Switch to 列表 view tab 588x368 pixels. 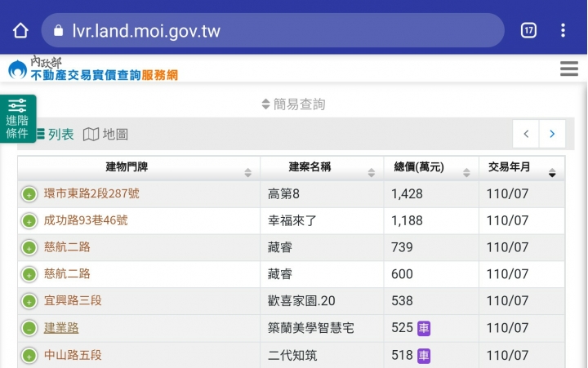pyautogui.click(x=56, y=134)
